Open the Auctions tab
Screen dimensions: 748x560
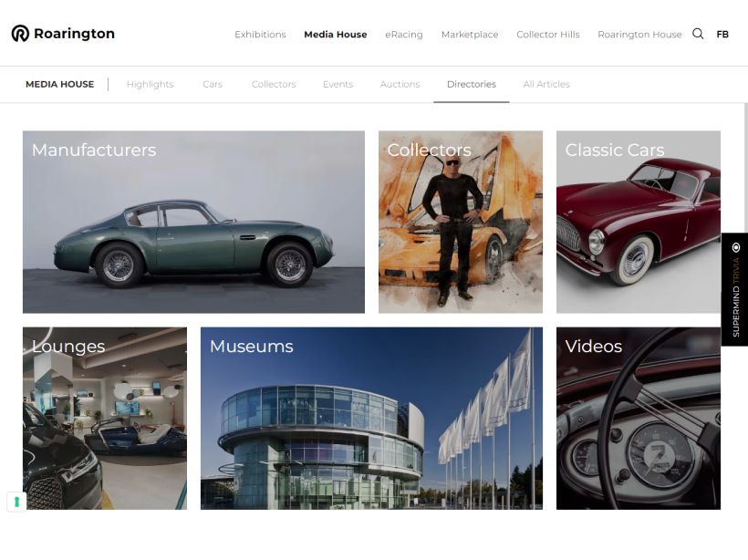[x=400, y=84]
